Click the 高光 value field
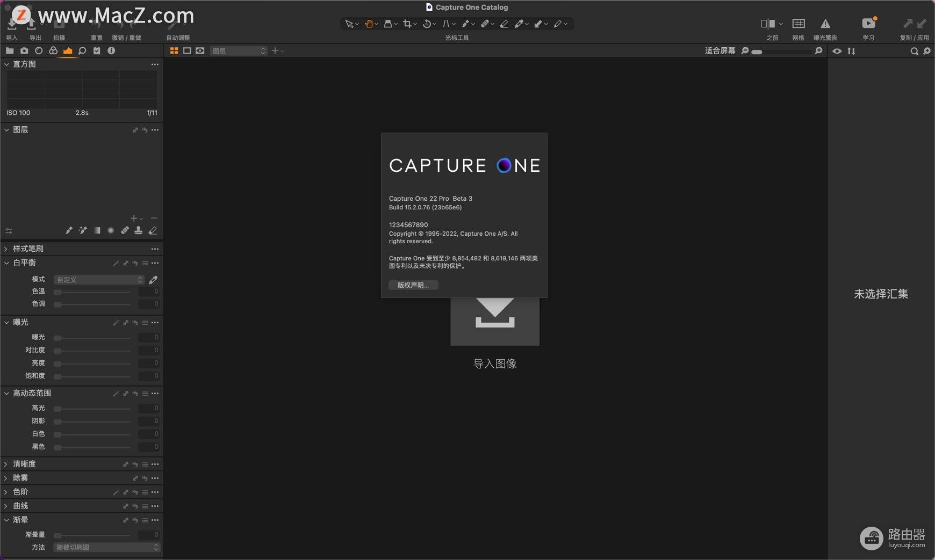 point(149,408)
